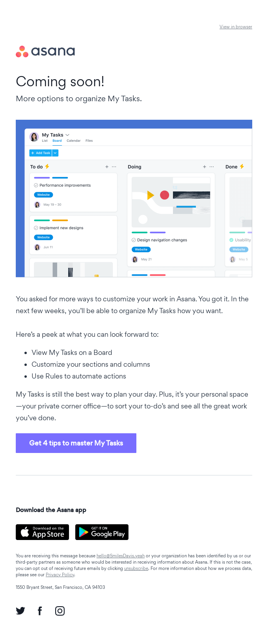Open the Twitter social icon
This screenshot has width=268, height=644.
coord(20,611)
